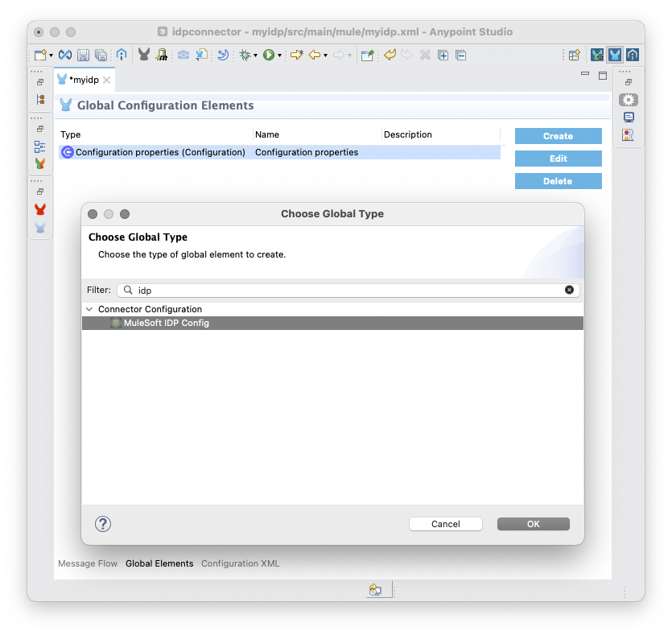Click into the Filter search field
Screen dimensions: 672x635
(x=346, y=290)
